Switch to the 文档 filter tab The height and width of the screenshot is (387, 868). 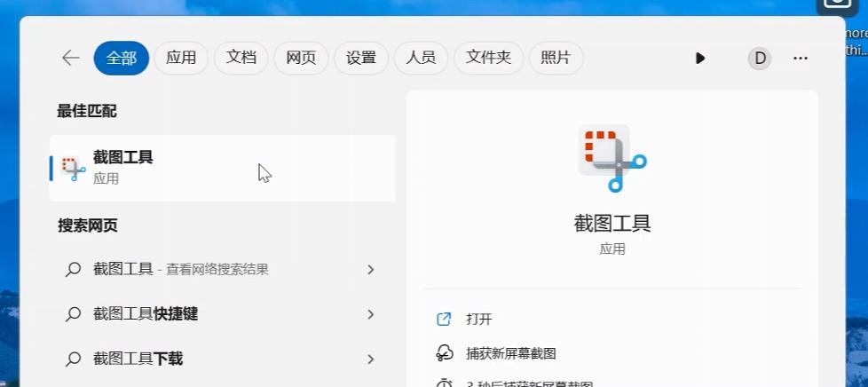pos(241,58)
